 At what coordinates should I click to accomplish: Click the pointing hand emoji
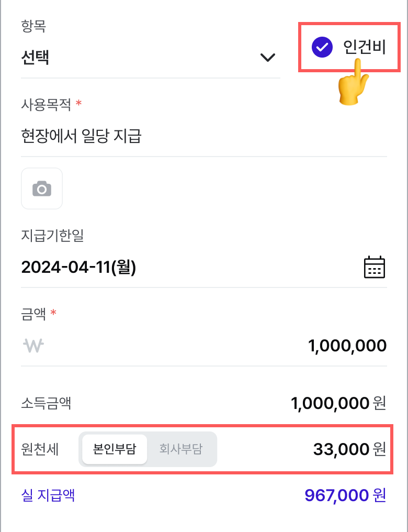point(353,82)
